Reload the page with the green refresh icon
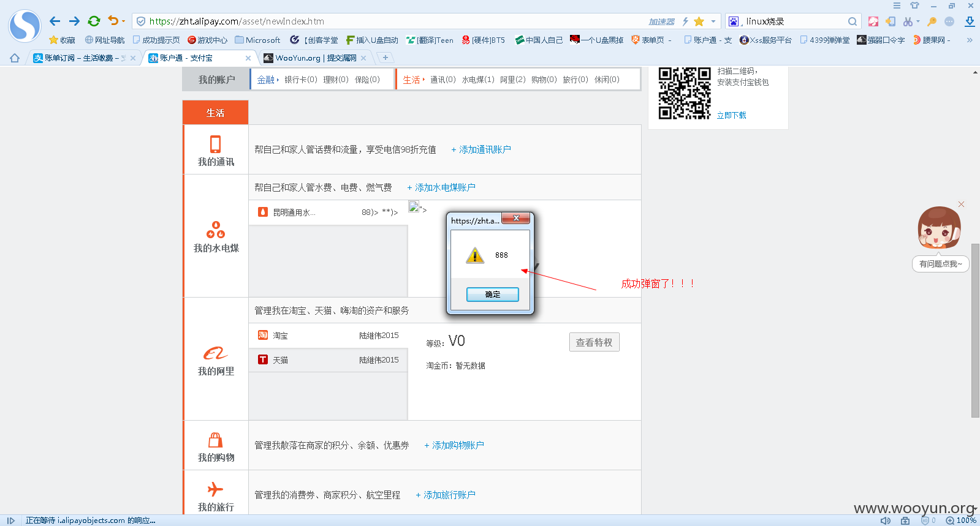 (x=94, y=21)
